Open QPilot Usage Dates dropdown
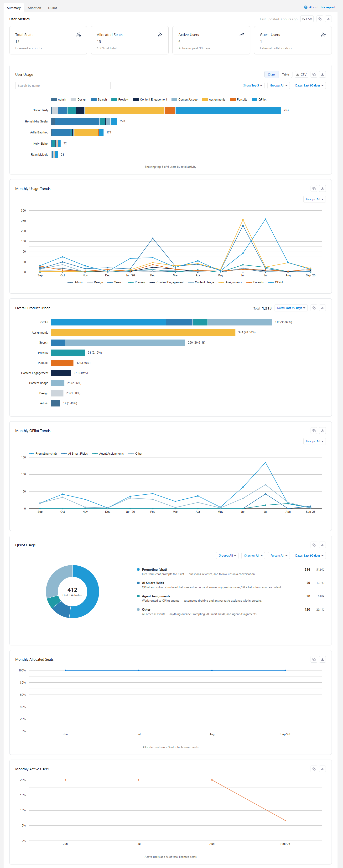This screenshot has height=868, width=343. coord(309,556)
